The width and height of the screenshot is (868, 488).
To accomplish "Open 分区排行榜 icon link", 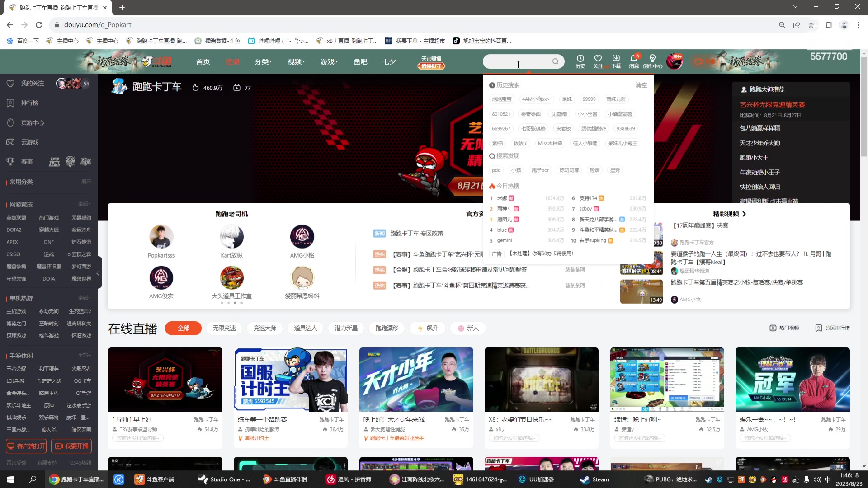I will click(832, 328).
